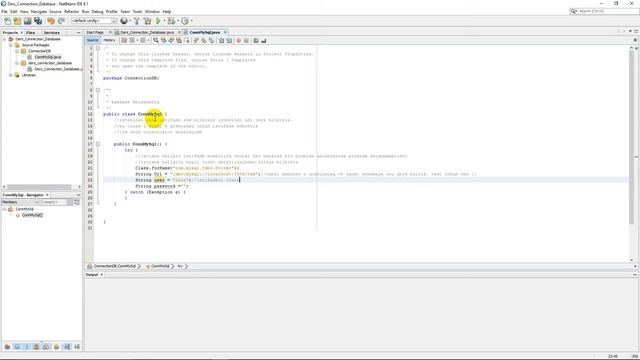Image resolution: width=640 pixels, height=360 pixels.
Task: Open the Refactor menu
Action: coord(71,12)
